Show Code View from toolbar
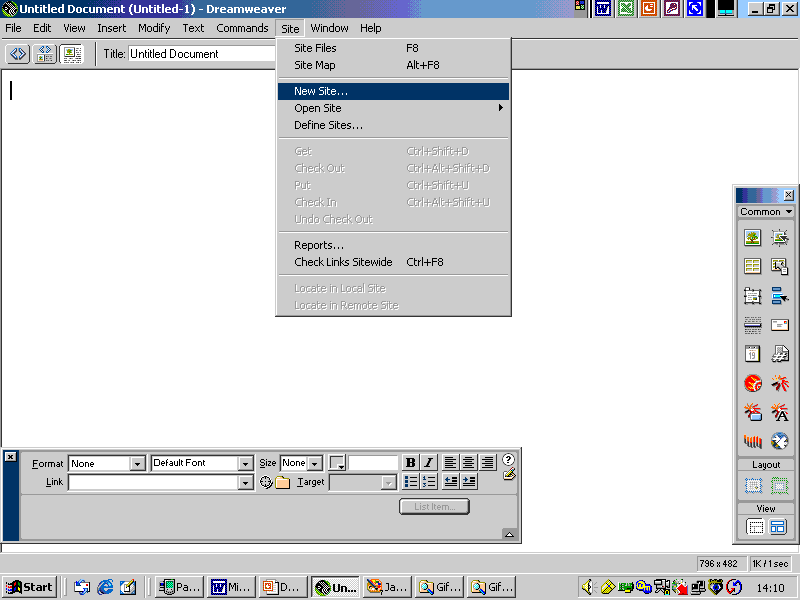The image size is (800, 600). [18, 54]
